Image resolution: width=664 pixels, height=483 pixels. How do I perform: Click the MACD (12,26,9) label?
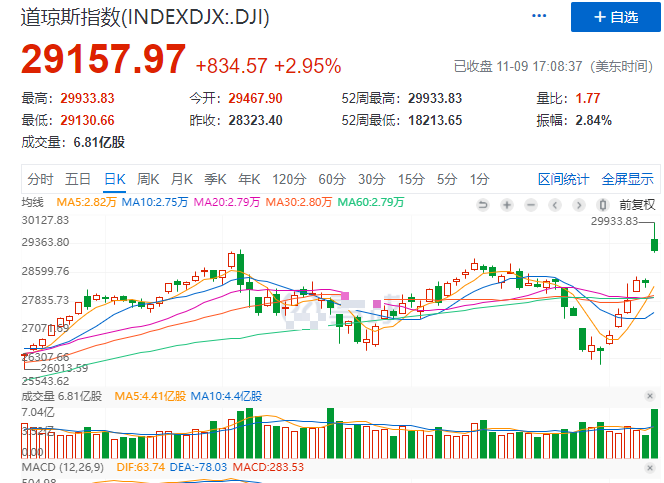click(x=63, y=467)
